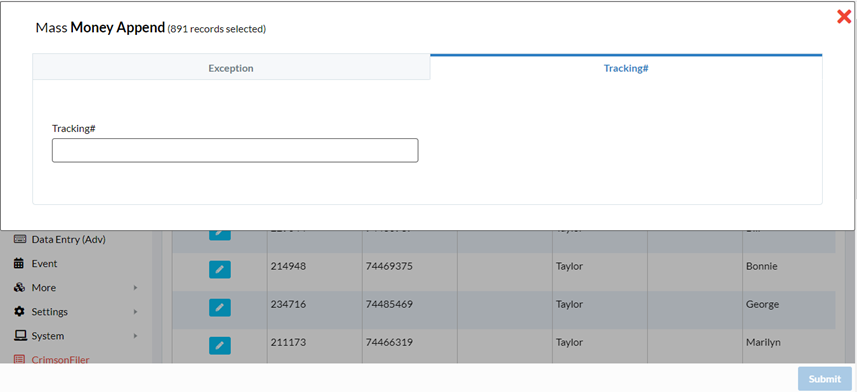Click the Event calendar icon

pos(19,264)
